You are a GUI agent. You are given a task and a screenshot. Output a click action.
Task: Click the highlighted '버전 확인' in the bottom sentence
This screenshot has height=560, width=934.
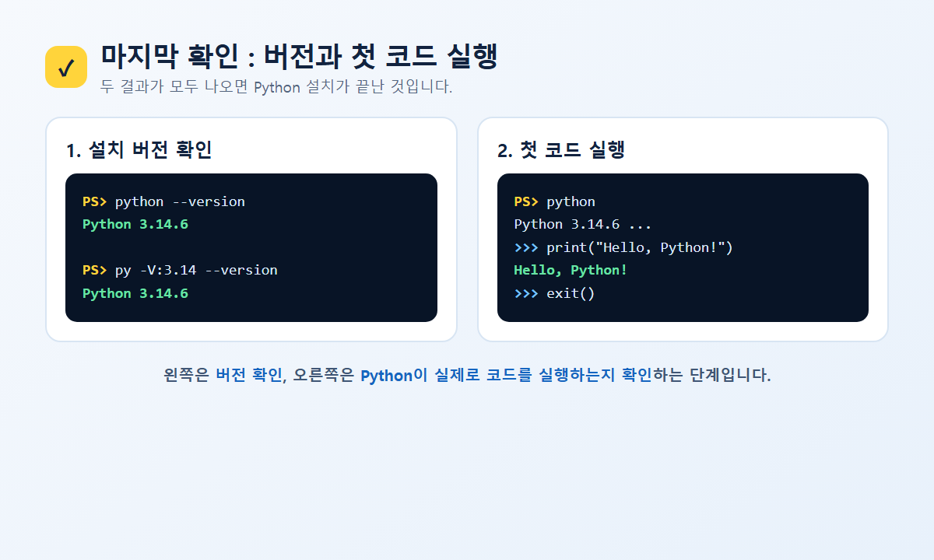click(249, 375)
